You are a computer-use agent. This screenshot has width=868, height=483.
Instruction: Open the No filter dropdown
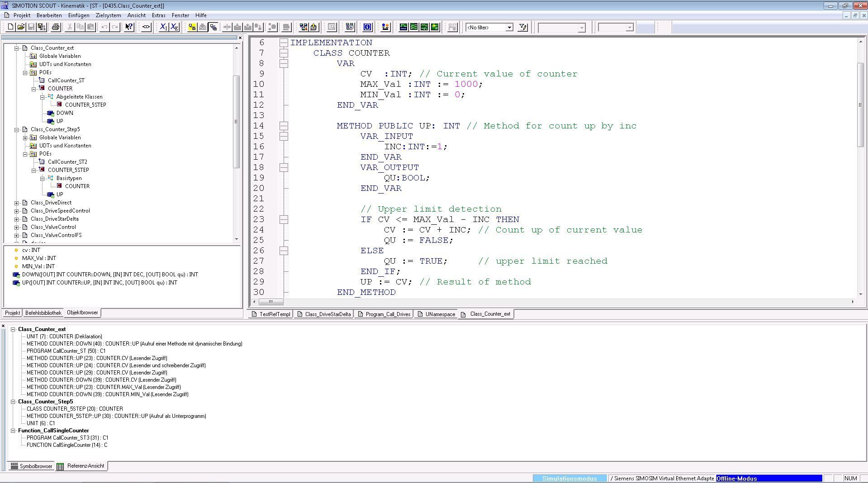[x=509, y=28]
